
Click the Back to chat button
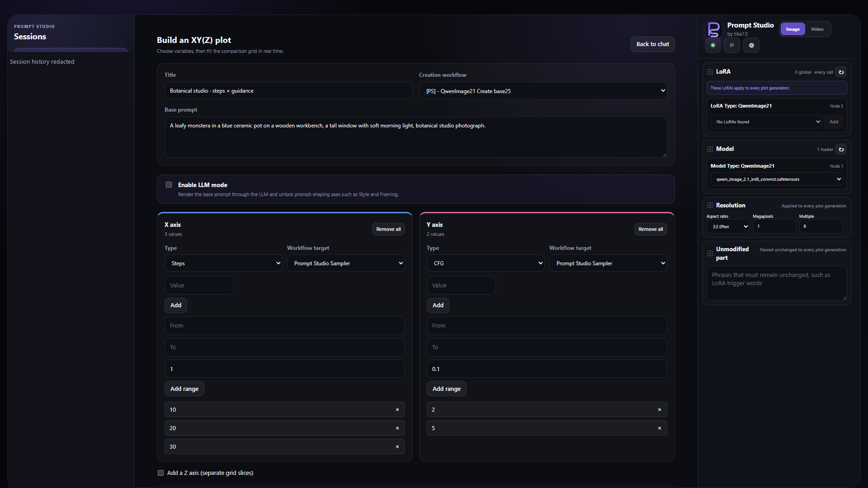pyautogui.click(x=653, y=44)
